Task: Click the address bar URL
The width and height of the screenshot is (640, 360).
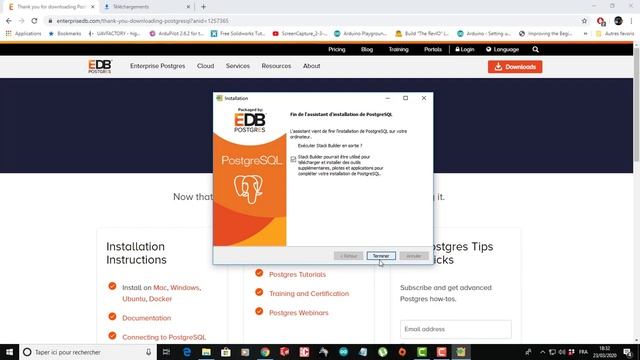Action: [142, 21]
